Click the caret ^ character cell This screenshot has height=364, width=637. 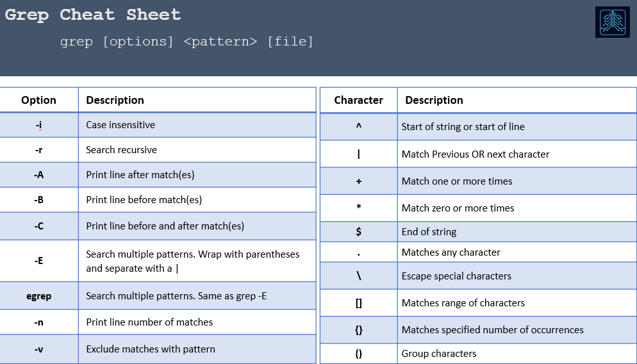click(x=359, y=127)
